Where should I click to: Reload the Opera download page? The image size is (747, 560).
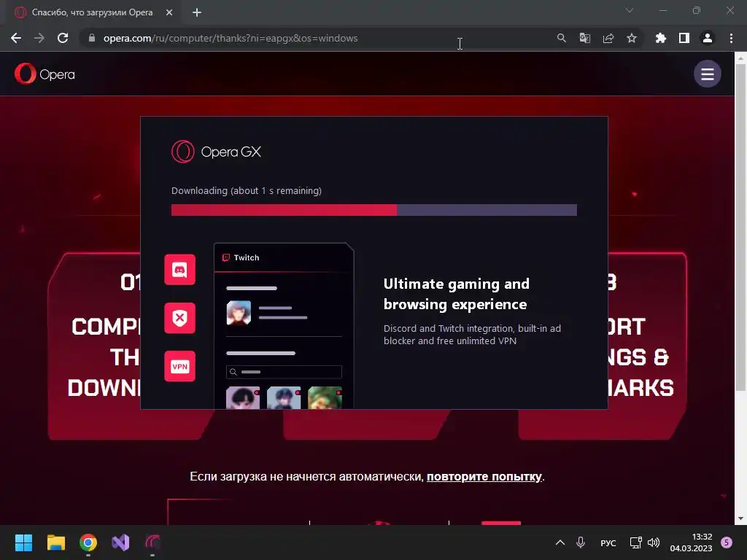[x=63, y=38]
